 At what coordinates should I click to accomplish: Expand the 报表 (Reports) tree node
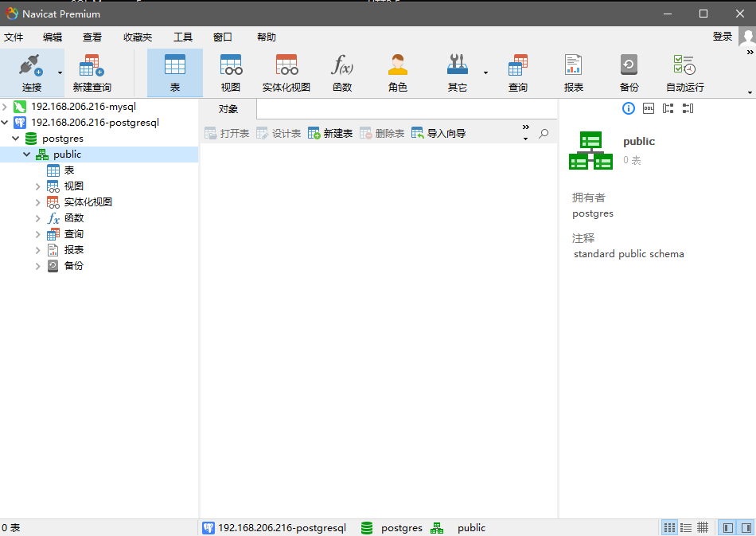37,250
